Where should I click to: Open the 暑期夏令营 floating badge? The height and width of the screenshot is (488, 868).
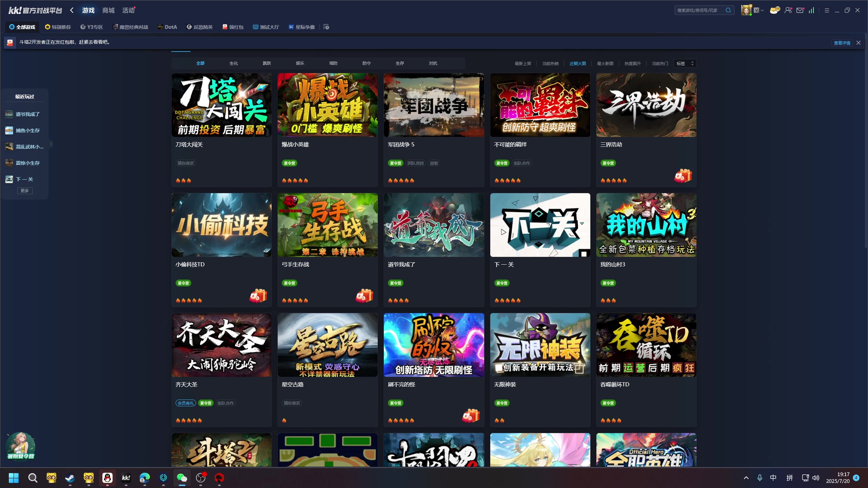(21, 446)
